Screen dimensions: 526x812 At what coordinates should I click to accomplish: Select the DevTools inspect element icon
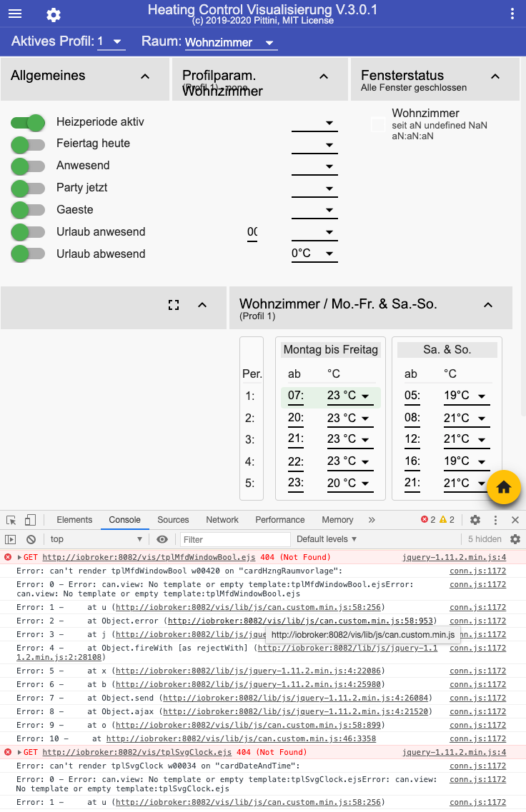pyautogui.click(x=11, y=520)
